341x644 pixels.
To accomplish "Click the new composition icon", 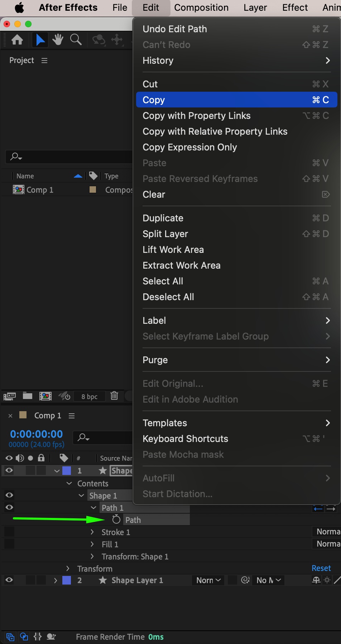I will (45, 396).
